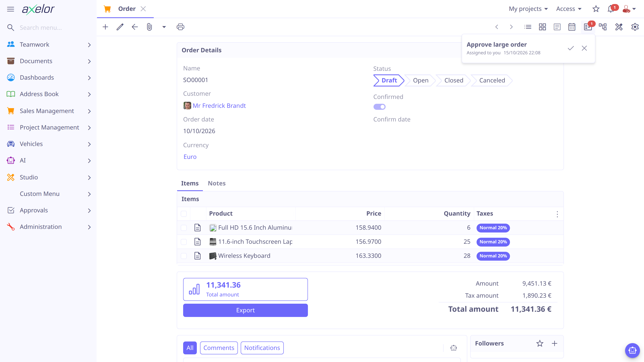Expand the Teamwork menu
The width and height of the screenshot is (644, 362).
pyautogui.click(x=48, y=45)
